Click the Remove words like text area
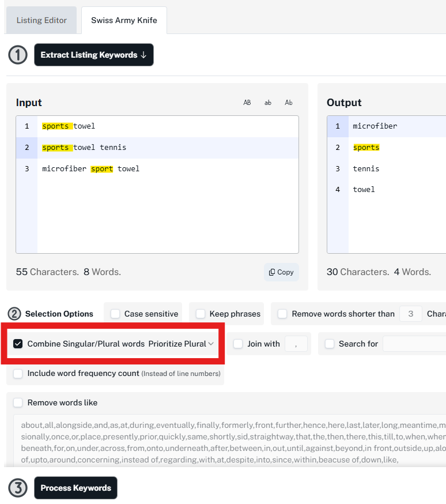 [230, 441]
